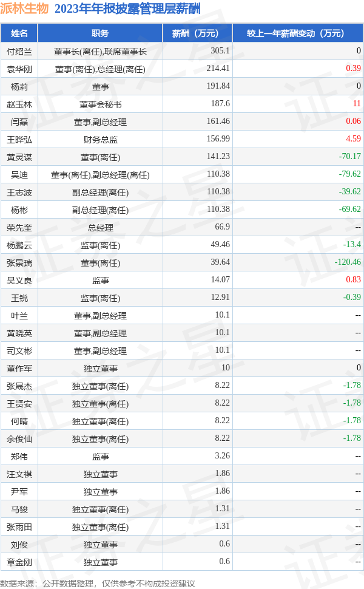Click the 数据来源 footer disclaimer text

tap(98, 584)
